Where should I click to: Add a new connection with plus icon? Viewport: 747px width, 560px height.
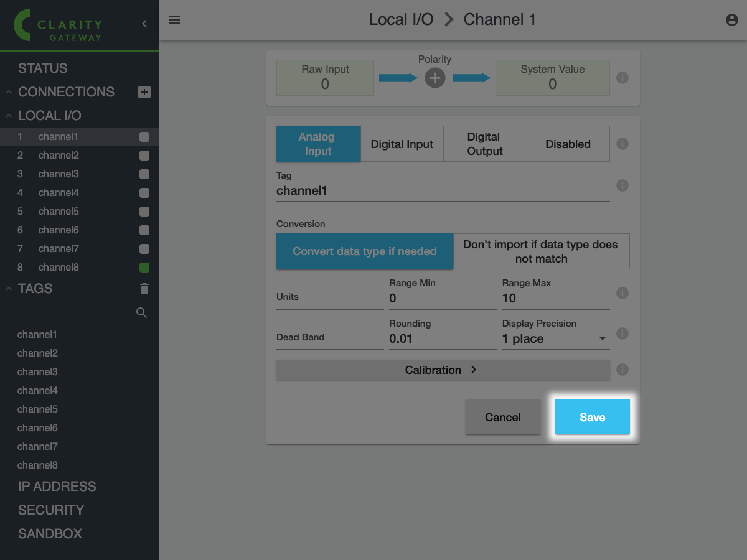[144, 92]
